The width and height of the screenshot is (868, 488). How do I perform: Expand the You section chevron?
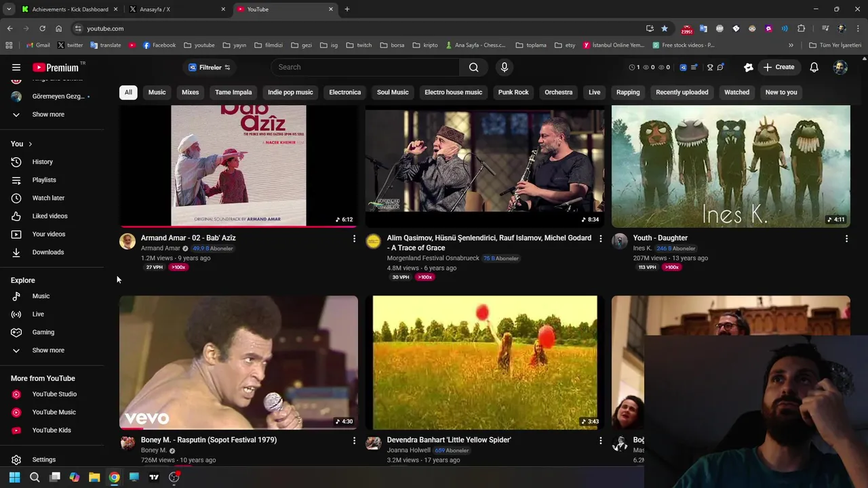coord(30,144)
